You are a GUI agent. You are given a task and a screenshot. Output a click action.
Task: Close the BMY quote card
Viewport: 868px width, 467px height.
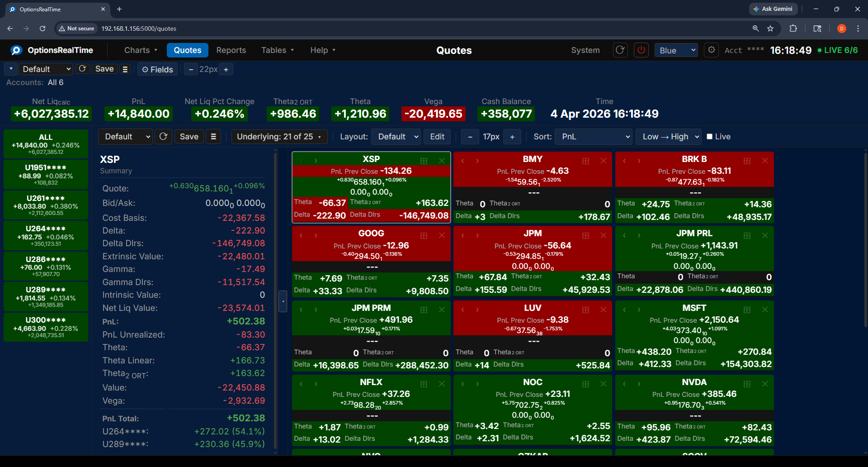(603, 161)
